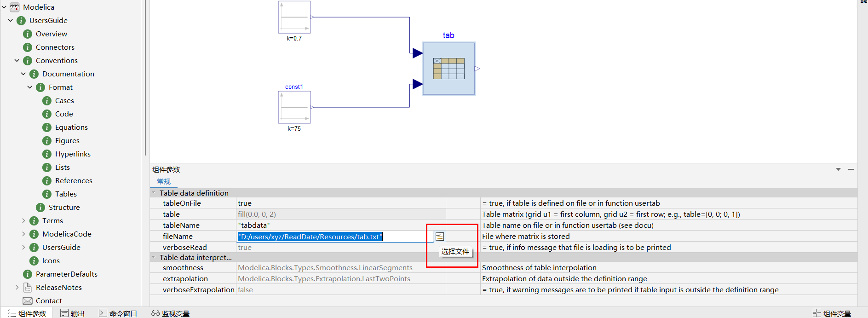This screenshot has height=318, width=868.
Task: Click the Contact envelope icon
Action: [x=28, y=301]
